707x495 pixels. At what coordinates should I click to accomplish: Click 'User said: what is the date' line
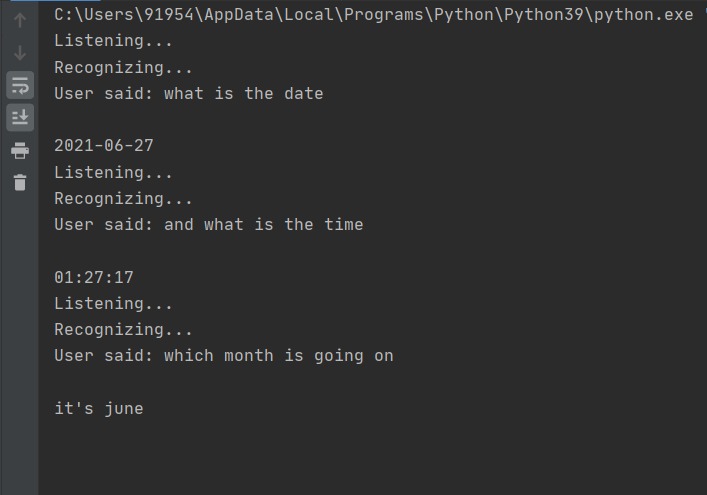pyautogui.click(x=188, y=94)
